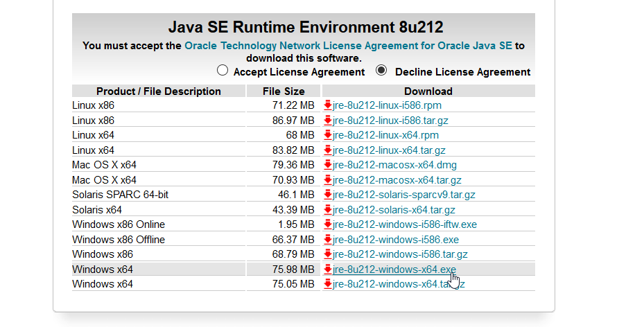The image size is (644, 327).
Task: Download jre-8u212-linux-x64.tar.gz link
Action: (389, 150)
